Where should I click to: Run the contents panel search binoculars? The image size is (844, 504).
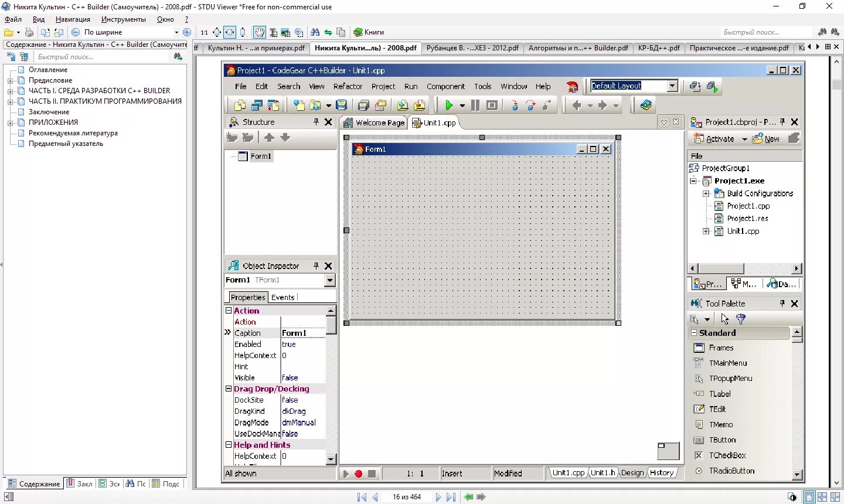(178, 57)
